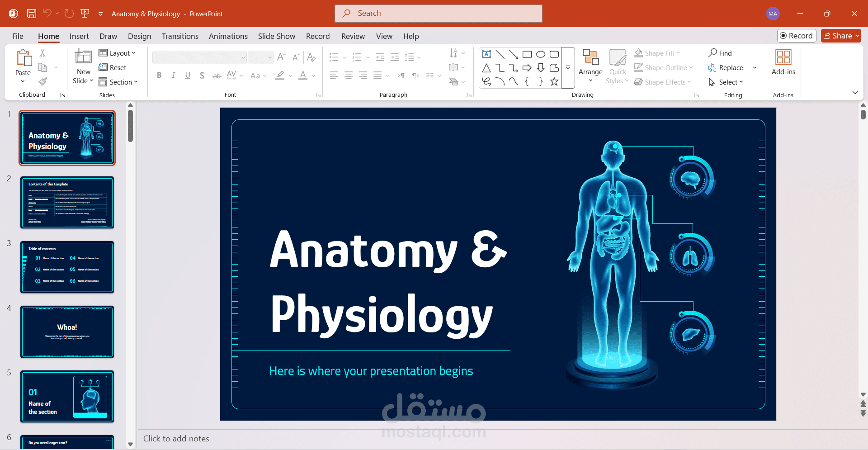Viewport: 868px width, 450px height.
Task: Open Customize Quick Access Toolbar dropdown
Action: (x=100, y=14)
